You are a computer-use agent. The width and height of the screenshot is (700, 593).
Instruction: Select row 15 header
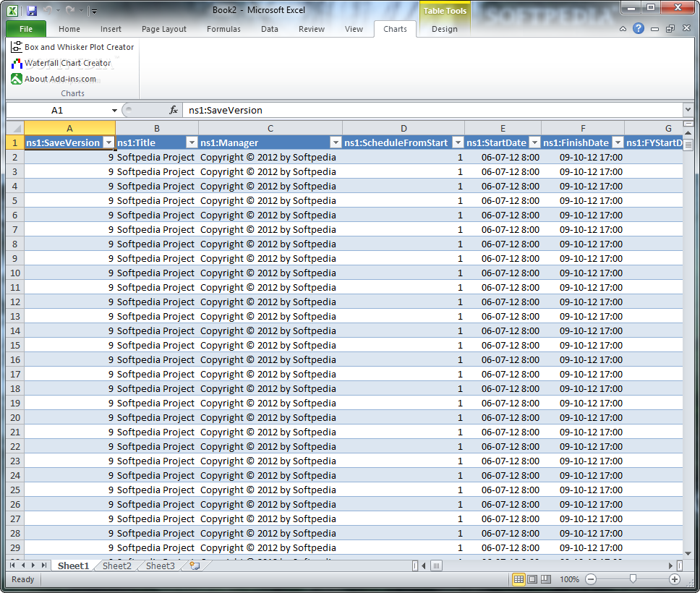tap(15, 345)
